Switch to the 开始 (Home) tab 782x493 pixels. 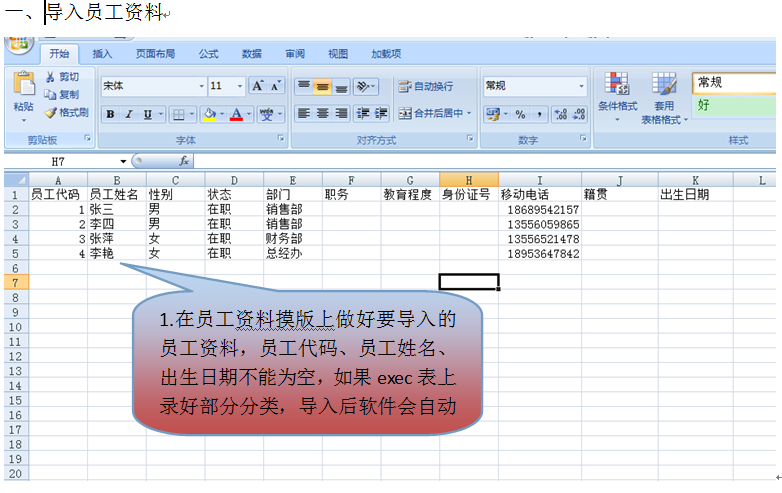click(59, 54)
